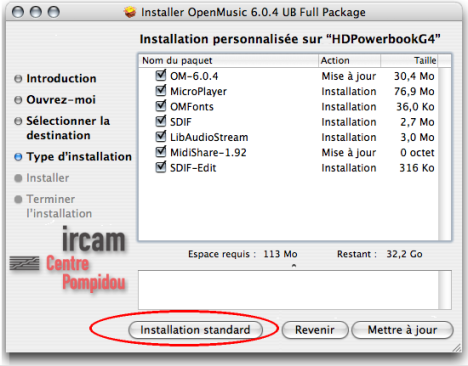The width and height of the screenshot is (468, 366).
Task: Click the resize grip at window corner
Action: 457,348
